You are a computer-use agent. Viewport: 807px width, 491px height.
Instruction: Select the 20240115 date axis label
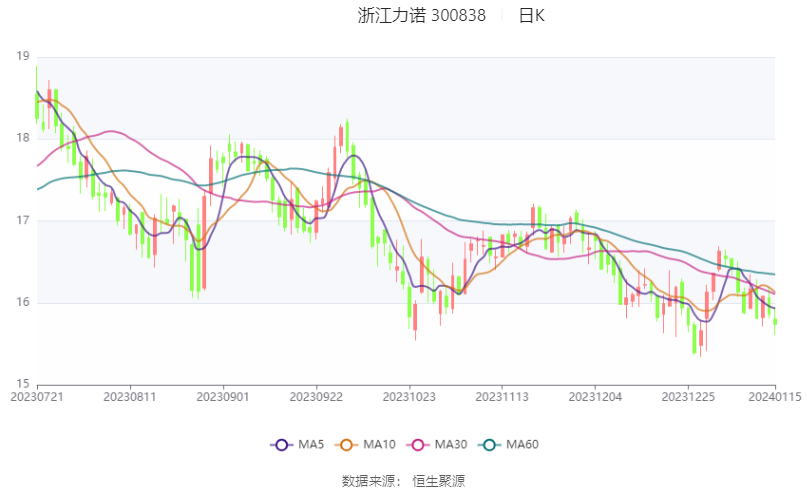pos(775,397)
